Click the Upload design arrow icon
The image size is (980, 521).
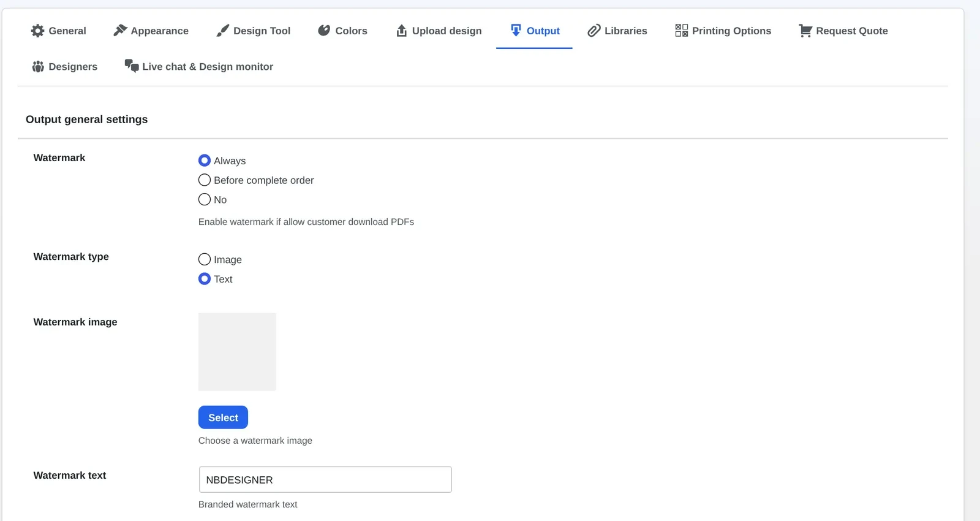401,31
